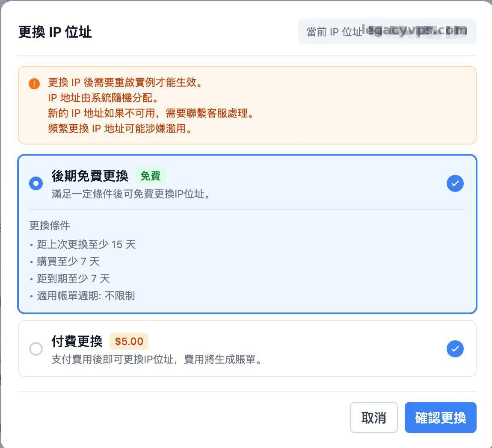Click the 後期免費更換 option heading
The height and width of the screenshot is (448, 492).
coord(90,176)
